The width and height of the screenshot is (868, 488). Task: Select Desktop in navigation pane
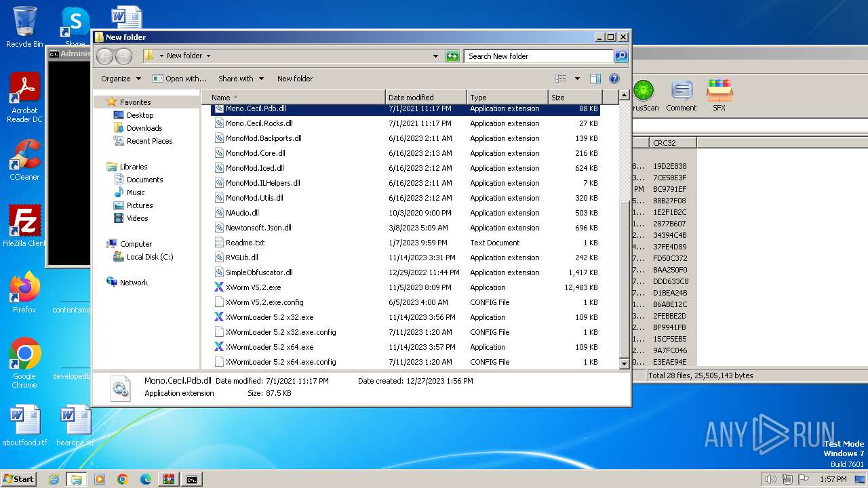tap(140, 115)
